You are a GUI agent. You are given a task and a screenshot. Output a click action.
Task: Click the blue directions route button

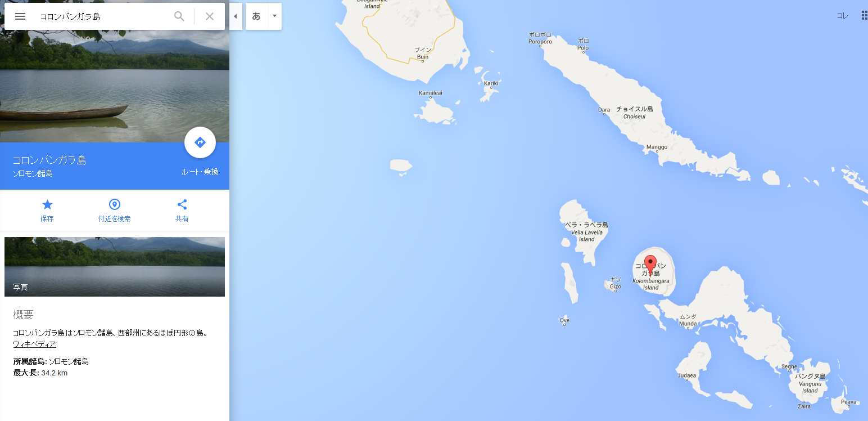(200, 142)
